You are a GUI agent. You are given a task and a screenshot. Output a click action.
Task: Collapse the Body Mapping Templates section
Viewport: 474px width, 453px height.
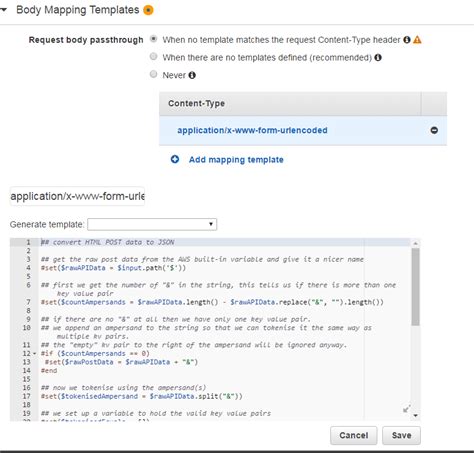click(x=3, y=10)
